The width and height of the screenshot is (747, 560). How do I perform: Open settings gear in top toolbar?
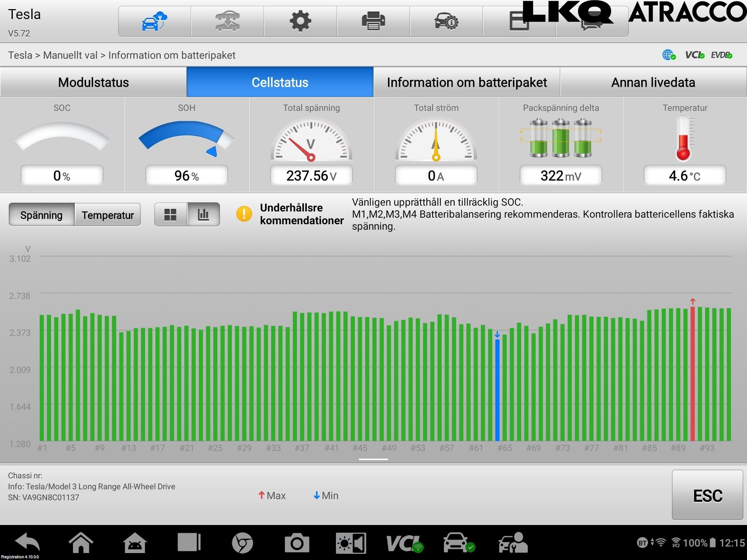coord(300,21)
